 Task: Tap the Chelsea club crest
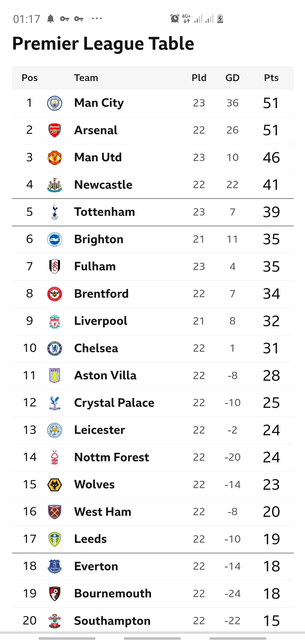click(x=55, y=348)
